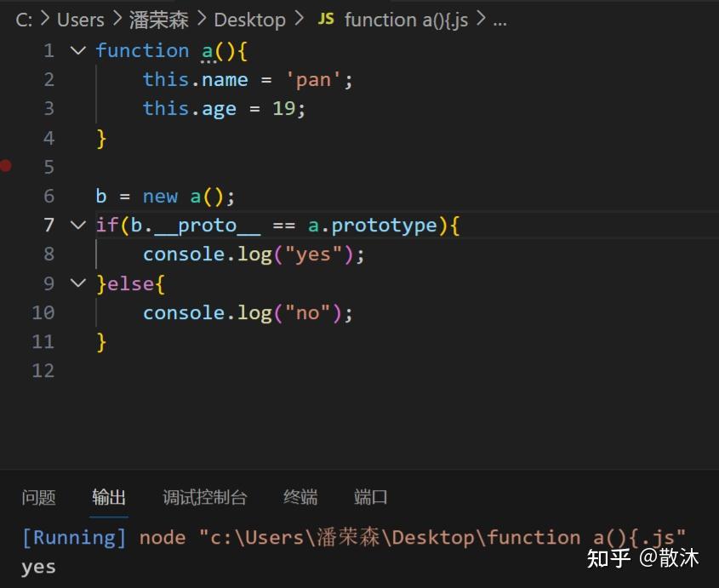Open the 问题 panel tab
The height and width of the screenshot is (588, 719).
[x=38, y=498]
